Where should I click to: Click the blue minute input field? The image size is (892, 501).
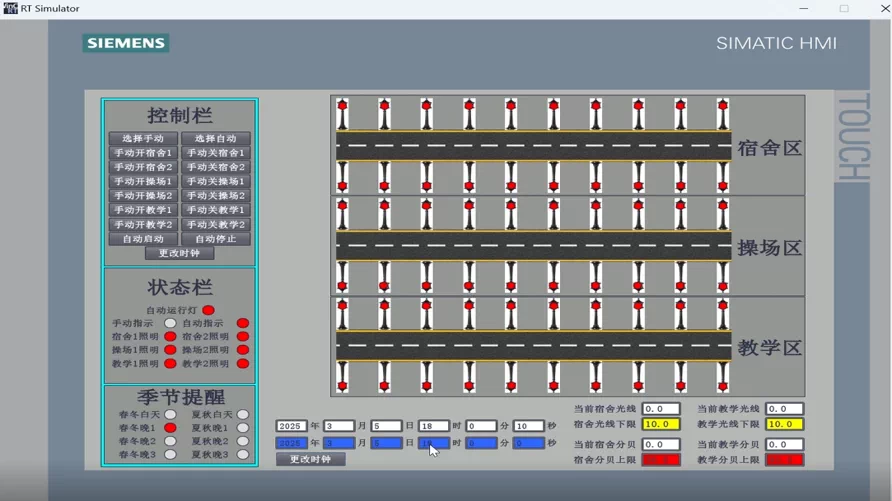click(481, 443)
